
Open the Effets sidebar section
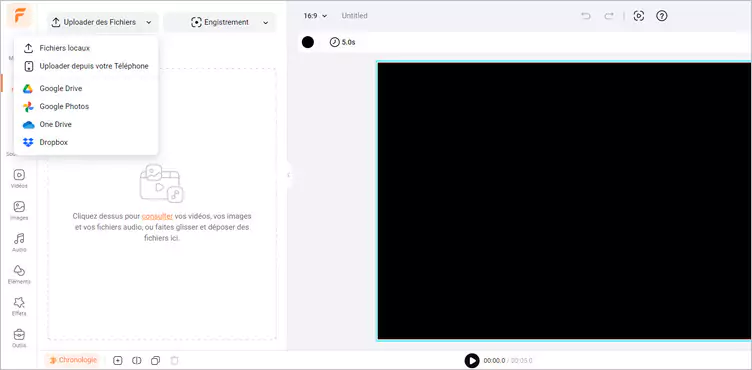click(19, 307)
